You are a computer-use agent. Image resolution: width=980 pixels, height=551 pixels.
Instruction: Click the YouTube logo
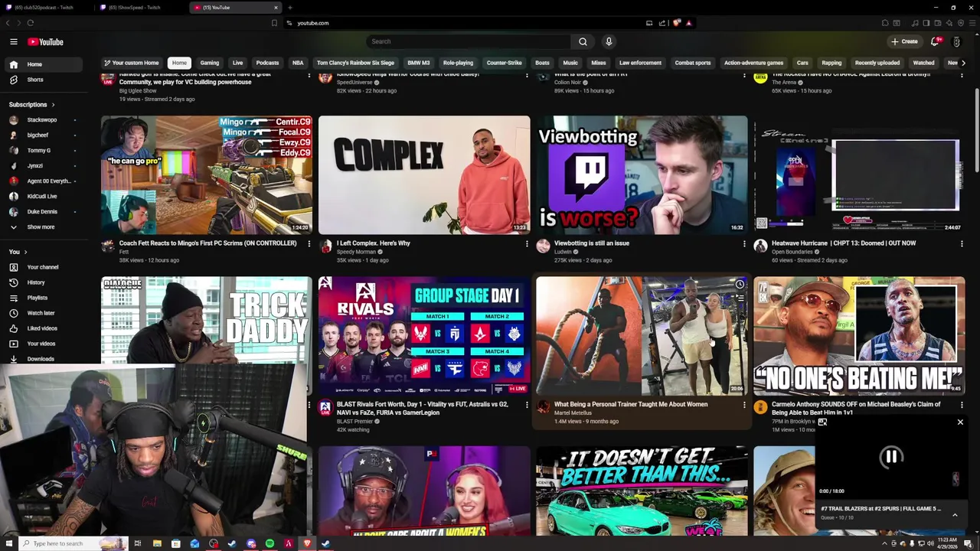[46, 41]
